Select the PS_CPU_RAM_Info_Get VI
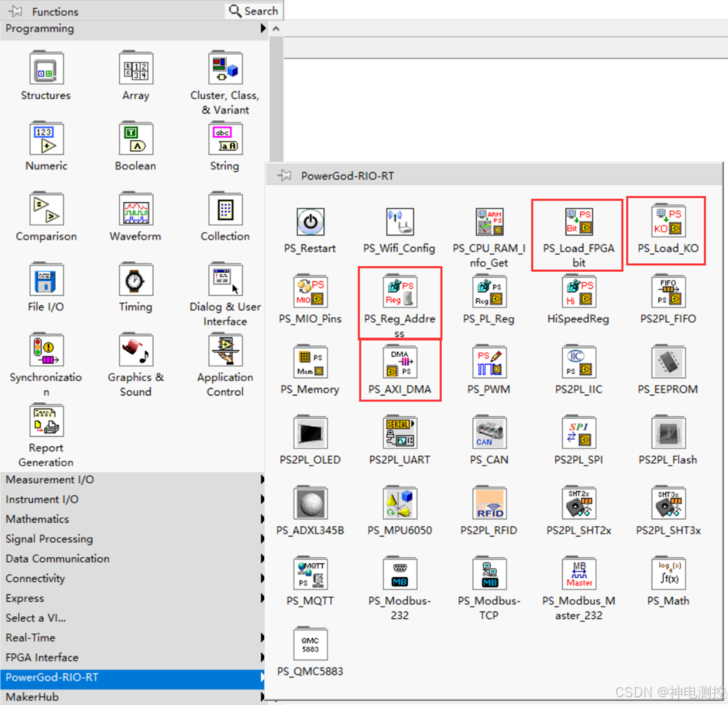This screenshot has width=728, height=705. (x=489, y=222)
